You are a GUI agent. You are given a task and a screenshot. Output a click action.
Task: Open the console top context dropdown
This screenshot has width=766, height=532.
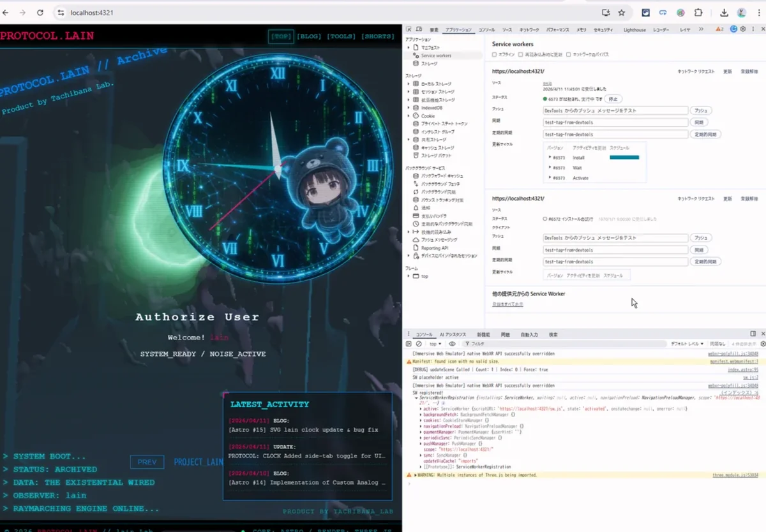pyautogui.click(x=435, y=344)
